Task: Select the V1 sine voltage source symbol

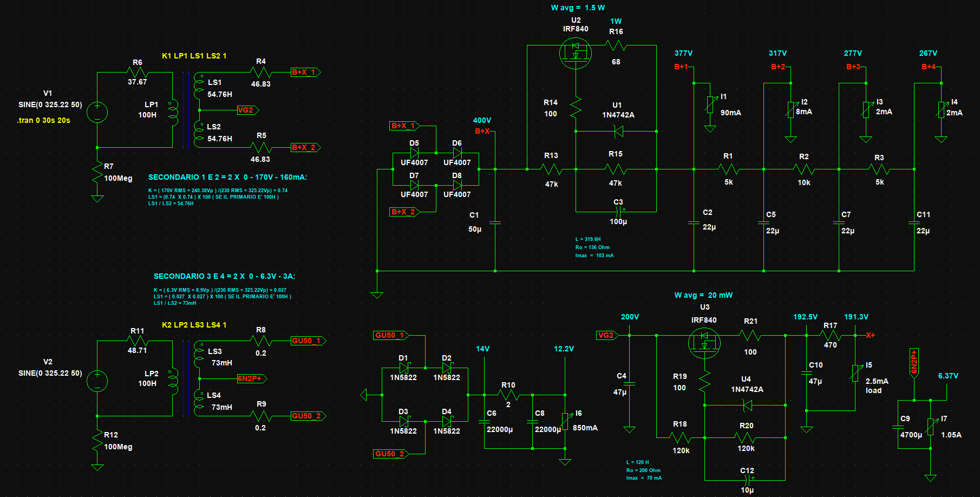Action: pyautogui.click(x=97, y=112)
